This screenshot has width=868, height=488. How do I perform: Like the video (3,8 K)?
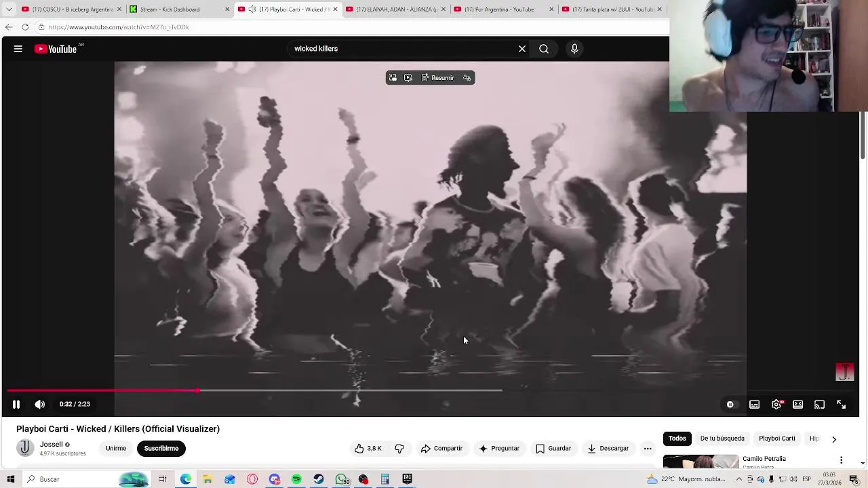point(368,448)
